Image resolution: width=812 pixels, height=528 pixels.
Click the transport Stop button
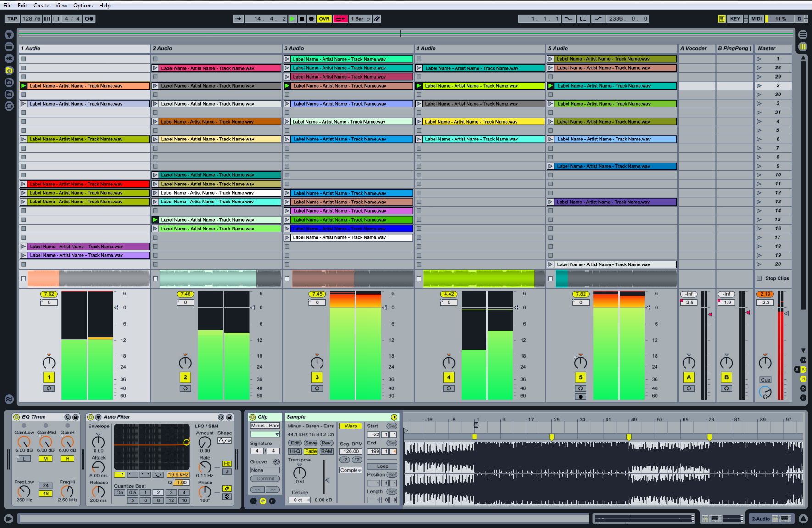(x=302, y=19)
